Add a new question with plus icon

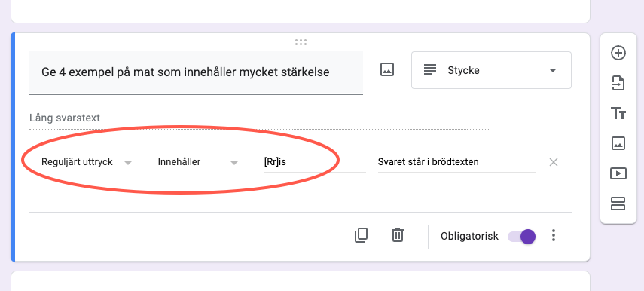pos(618,53)
